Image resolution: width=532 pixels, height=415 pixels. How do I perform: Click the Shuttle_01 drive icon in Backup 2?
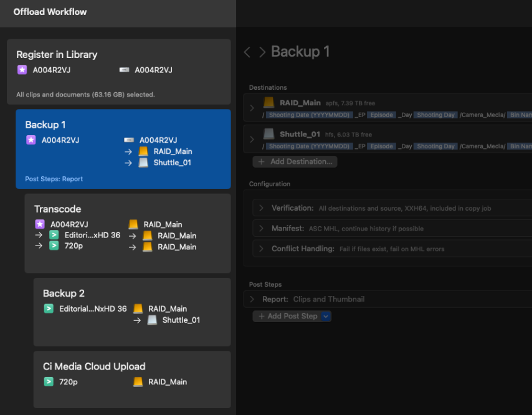coord(152,320)
